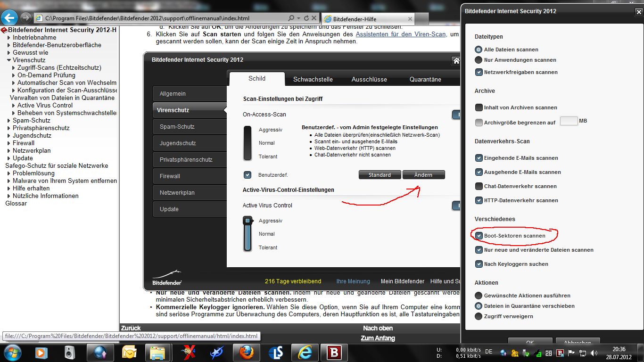
Task: Close the Bitdefender-Hilfe browser tab
Action: (x=410, y=19)
